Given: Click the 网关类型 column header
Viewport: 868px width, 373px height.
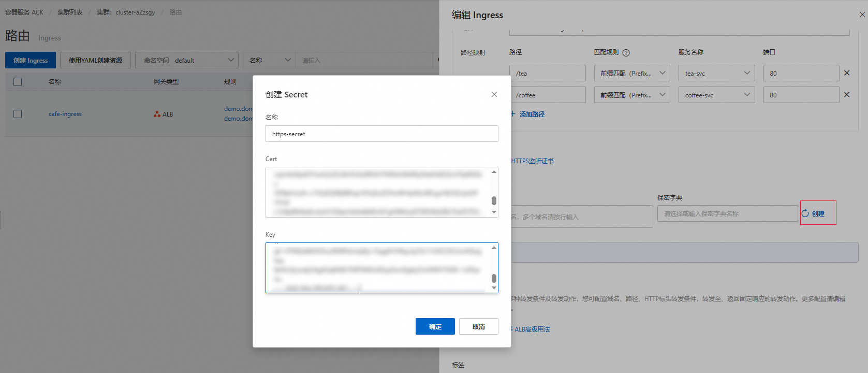Looking at the screenshot, I should (166, 82).
